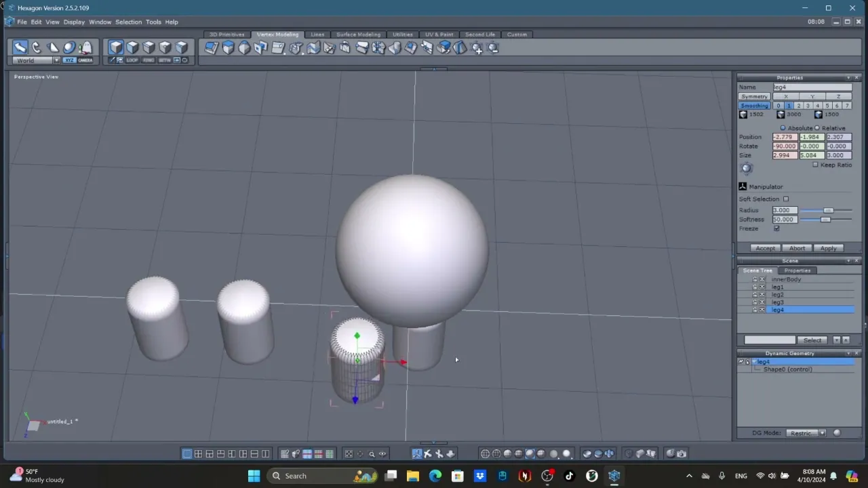Open the Second Life tab
The height and width of the screenshot is (488, 868).
480,35
